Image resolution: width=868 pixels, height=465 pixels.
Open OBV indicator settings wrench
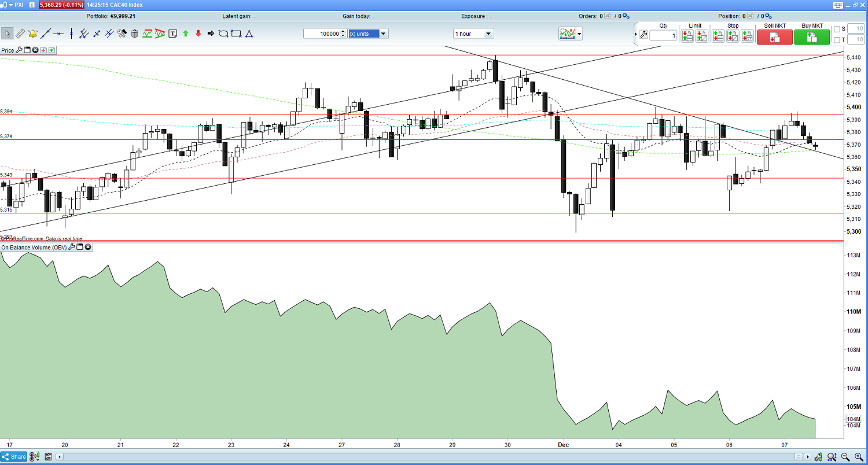(x=72, y=247)
